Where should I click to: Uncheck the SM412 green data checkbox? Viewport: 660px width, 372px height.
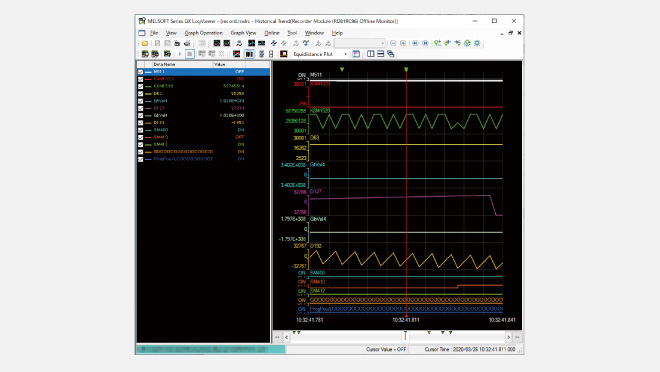click(141, 144)
